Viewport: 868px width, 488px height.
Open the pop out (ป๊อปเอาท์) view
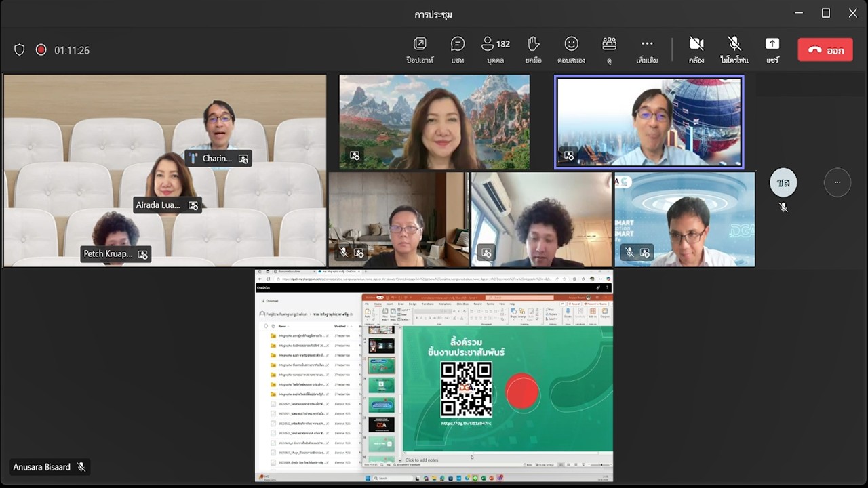pos(420,50)
